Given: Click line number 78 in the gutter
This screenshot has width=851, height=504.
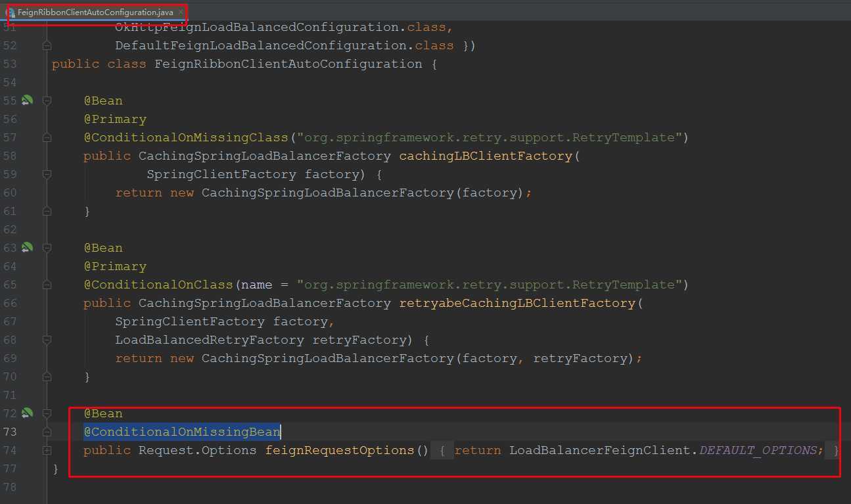Looking at the screenshot, I should 10,487.
